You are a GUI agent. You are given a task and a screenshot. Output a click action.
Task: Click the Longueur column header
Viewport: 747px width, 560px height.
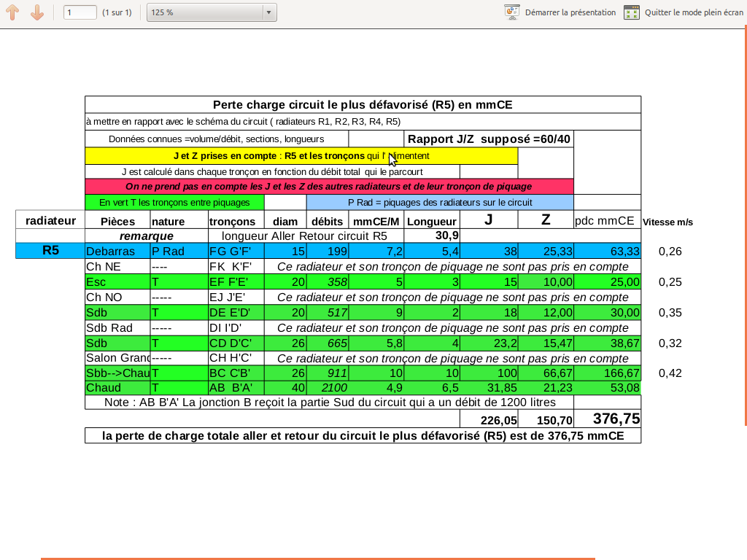[432, 222]
